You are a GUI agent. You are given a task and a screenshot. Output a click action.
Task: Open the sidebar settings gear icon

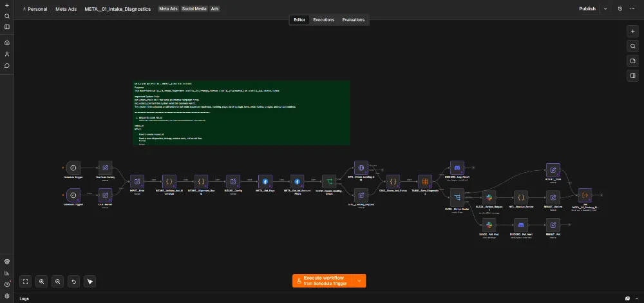coord(7,296)
